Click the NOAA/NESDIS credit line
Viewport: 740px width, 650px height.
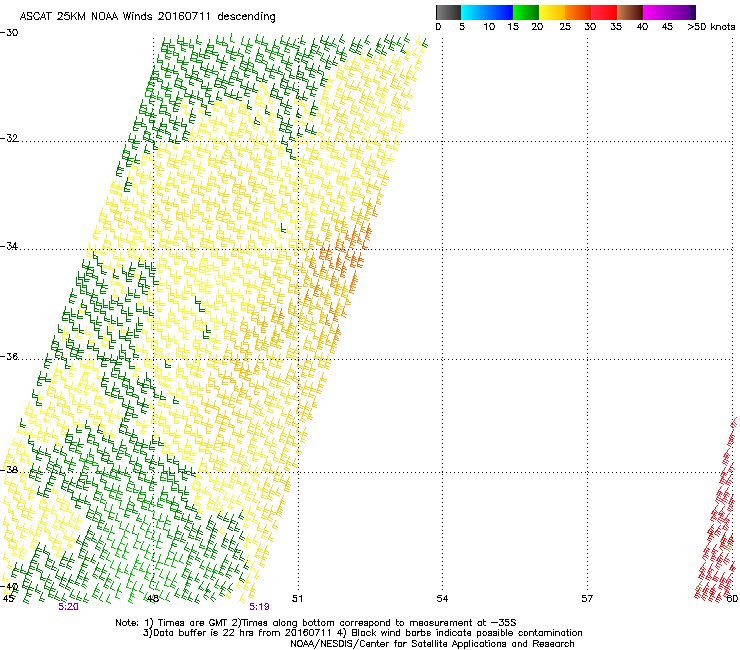click(x=432, y=644)
